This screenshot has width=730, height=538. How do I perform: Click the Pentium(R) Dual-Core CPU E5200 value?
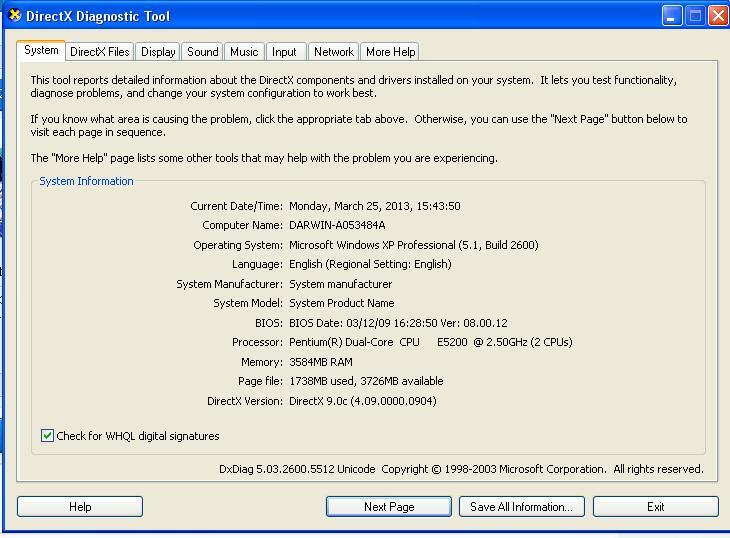tap(431, 342)
